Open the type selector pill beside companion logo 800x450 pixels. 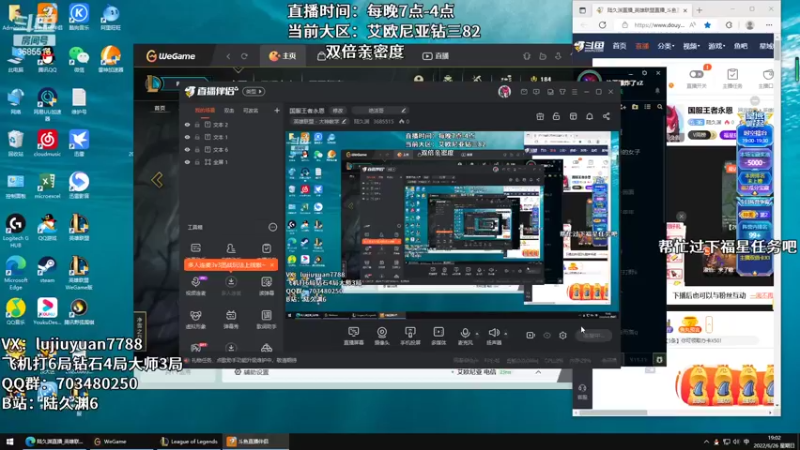pyautogui.click(x=254, y=92)
